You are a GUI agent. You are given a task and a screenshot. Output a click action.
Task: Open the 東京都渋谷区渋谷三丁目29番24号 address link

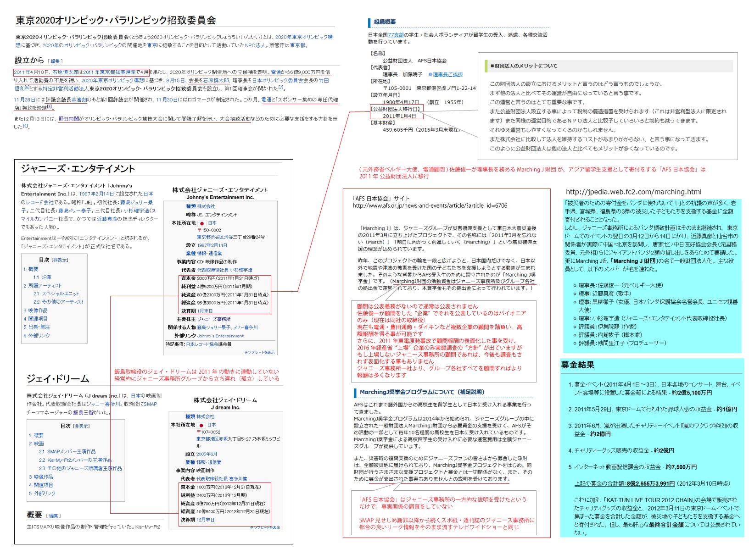[x=231, y=237]
